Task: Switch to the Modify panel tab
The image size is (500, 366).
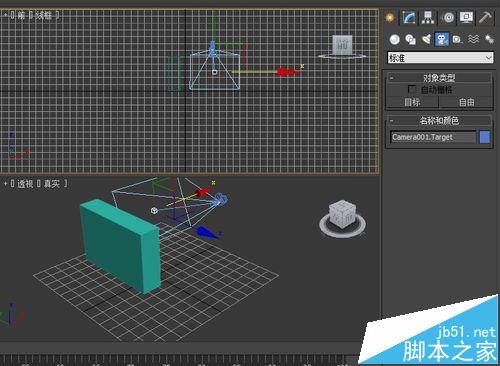Action: pos(409,17)
